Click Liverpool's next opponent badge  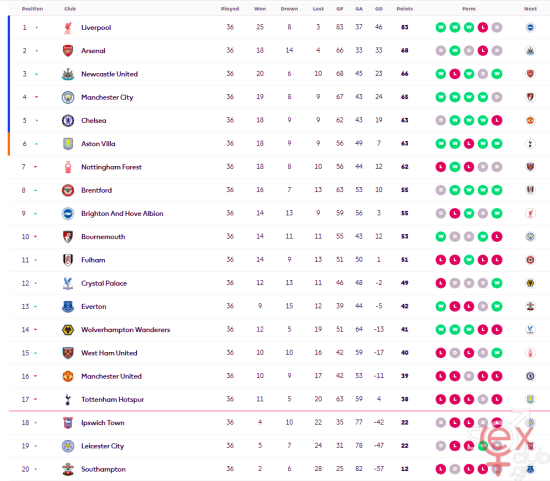point(530,27)
